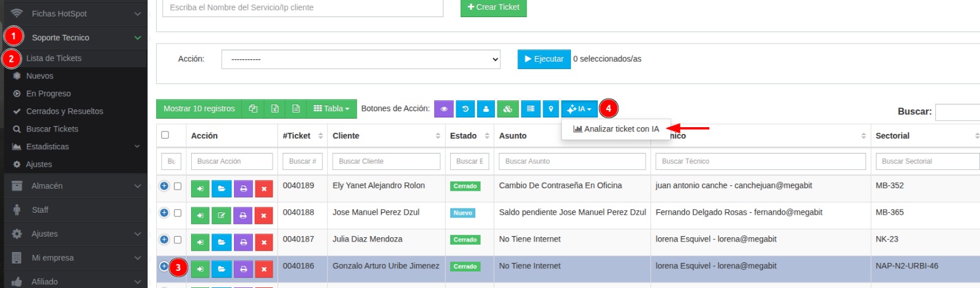Expand row details for ticket 0040188

[164, 213]
